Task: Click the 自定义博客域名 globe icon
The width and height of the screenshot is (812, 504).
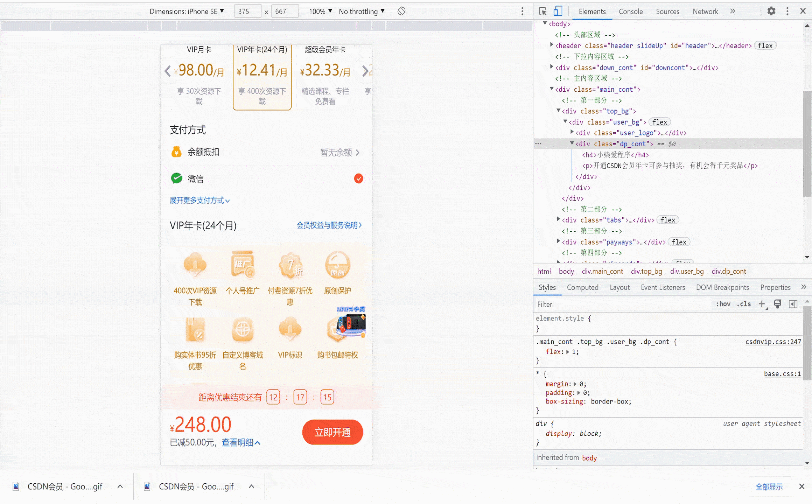Action: [x=243, y=330]
